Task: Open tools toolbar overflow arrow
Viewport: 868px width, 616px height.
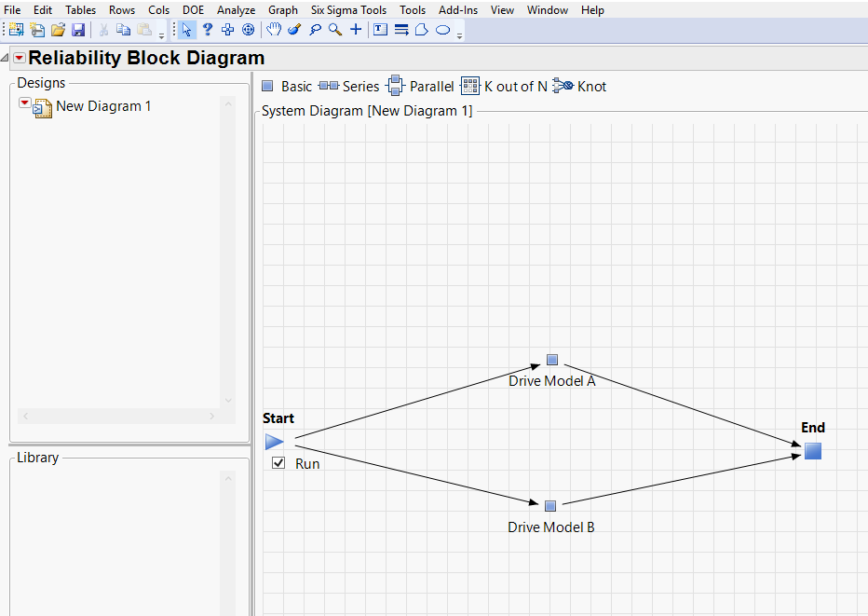Action: coord(459,35)
